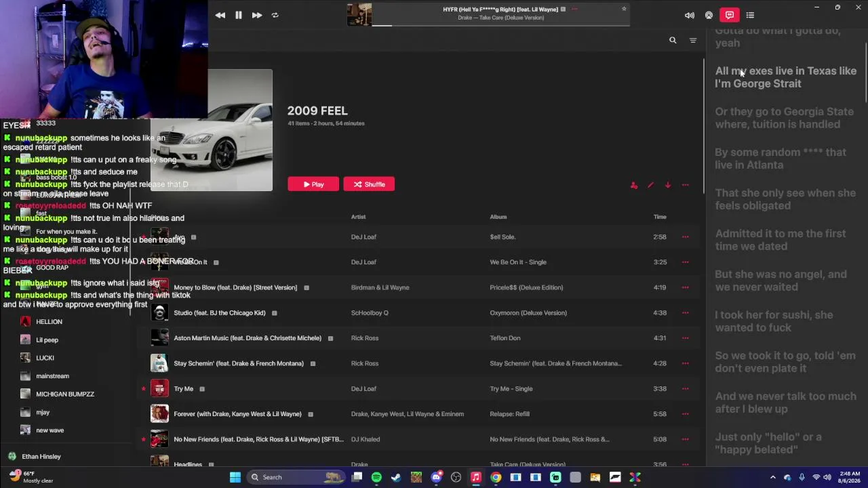Open the HELLION playlist in the sidebar
This screenshot has width=868, height=488.
click(49, 322)
